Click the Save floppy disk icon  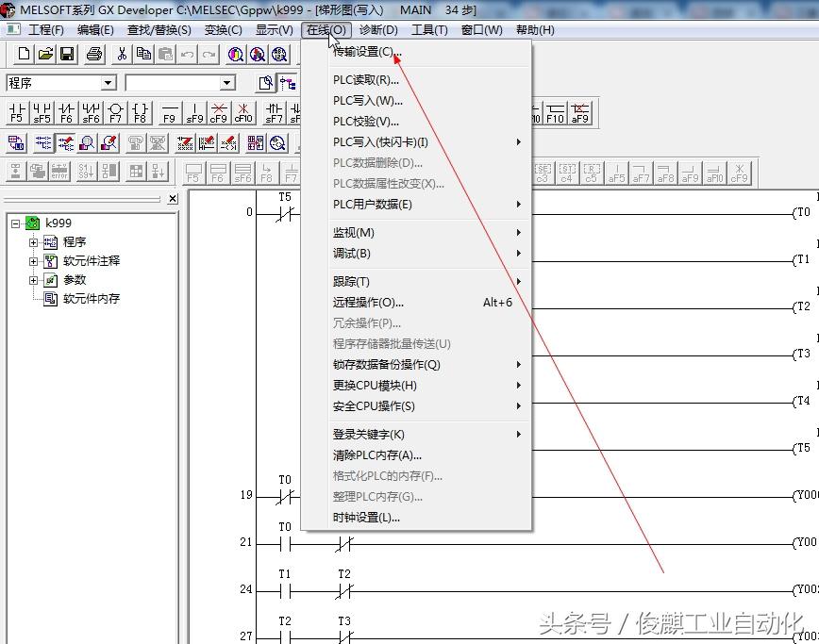click(x=67, y=54)
